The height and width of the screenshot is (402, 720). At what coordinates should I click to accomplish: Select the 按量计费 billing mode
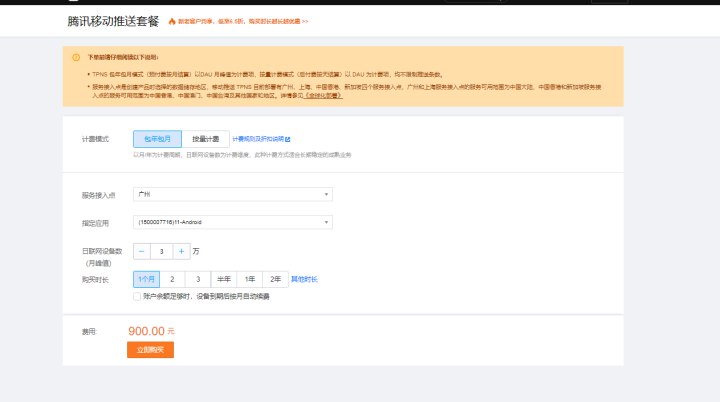pyautogui.click(x=205, y=139)
